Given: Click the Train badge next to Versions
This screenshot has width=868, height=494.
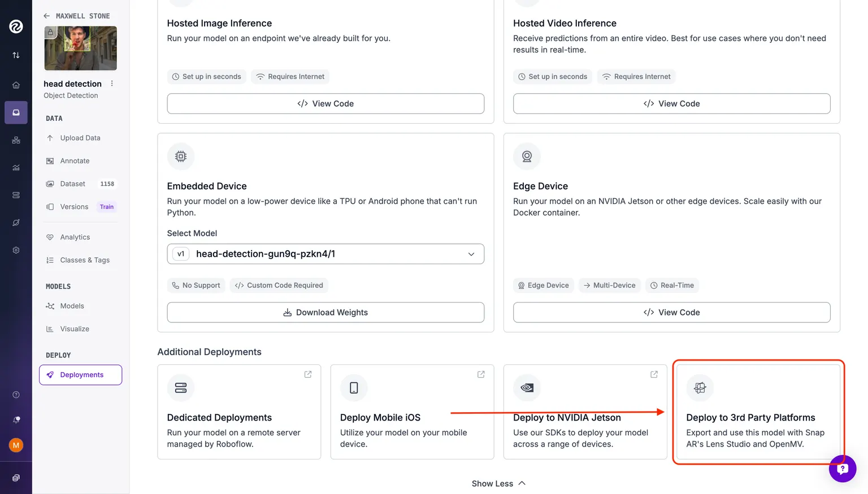Looking at the screenshot, I should pos(107,207).
